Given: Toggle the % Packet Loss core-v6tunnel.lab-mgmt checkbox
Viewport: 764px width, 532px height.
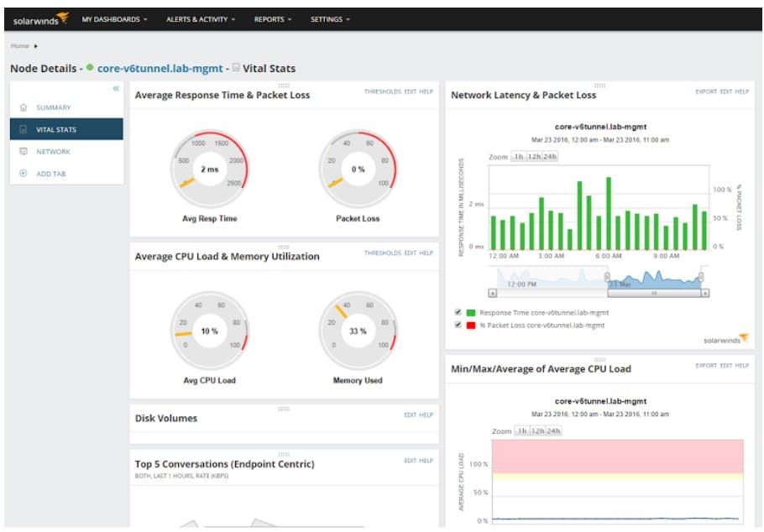Looking at the screenshot, I should 458,325.
